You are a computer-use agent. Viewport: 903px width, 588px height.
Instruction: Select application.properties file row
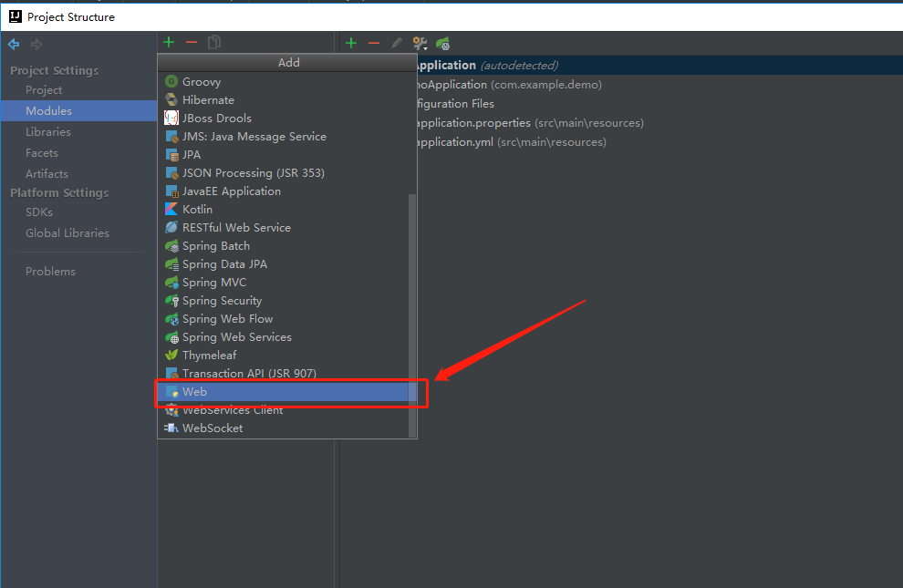pos(660,122)
